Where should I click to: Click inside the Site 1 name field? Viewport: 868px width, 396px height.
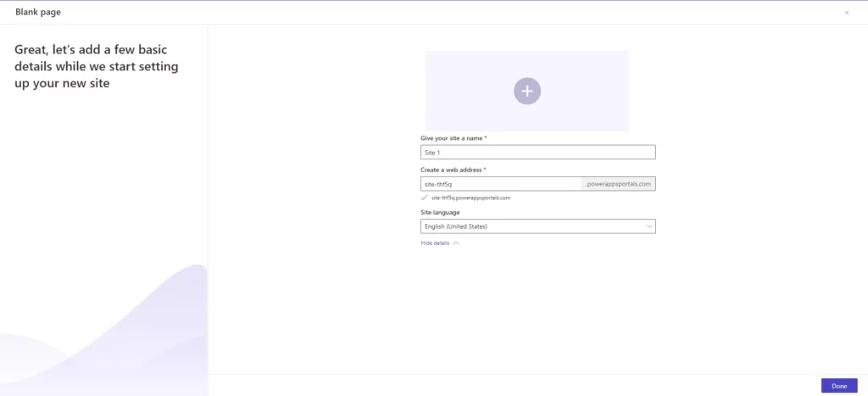click(x=537, y=153)
